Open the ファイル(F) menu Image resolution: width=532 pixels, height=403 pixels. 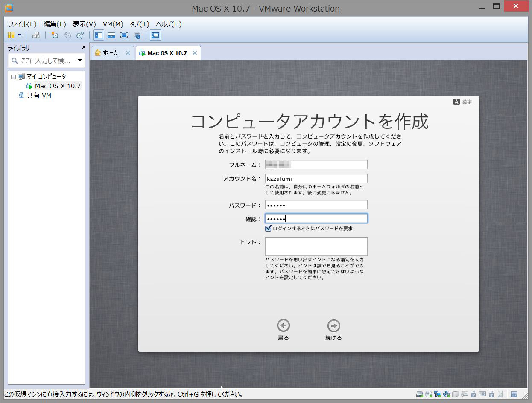(x=23, y=24)
